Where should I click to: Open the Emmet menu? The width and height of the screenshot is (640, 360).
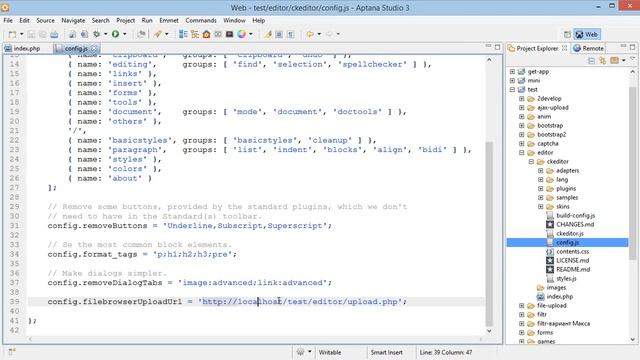tap(169, 20)
